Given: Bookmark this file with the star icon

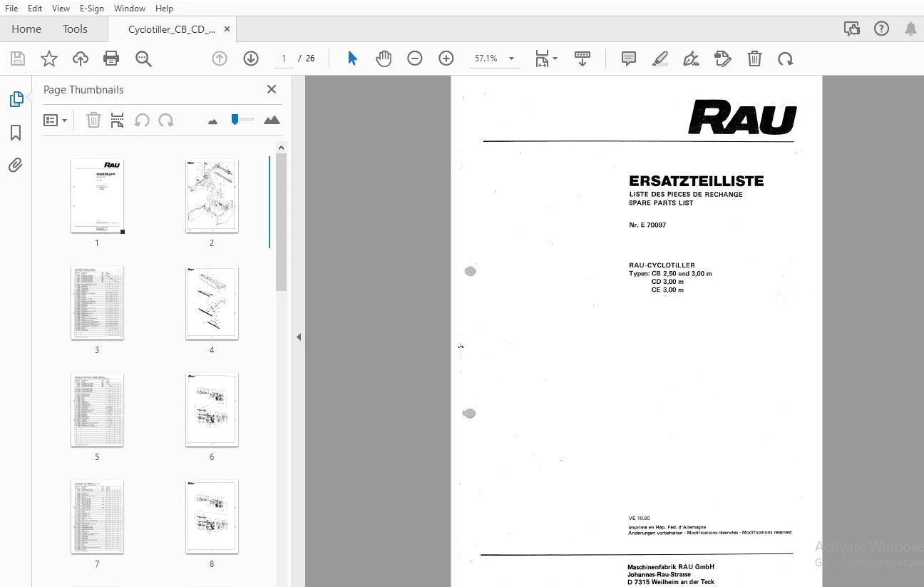Looking at the screenshot, I should tap(49, 58).
